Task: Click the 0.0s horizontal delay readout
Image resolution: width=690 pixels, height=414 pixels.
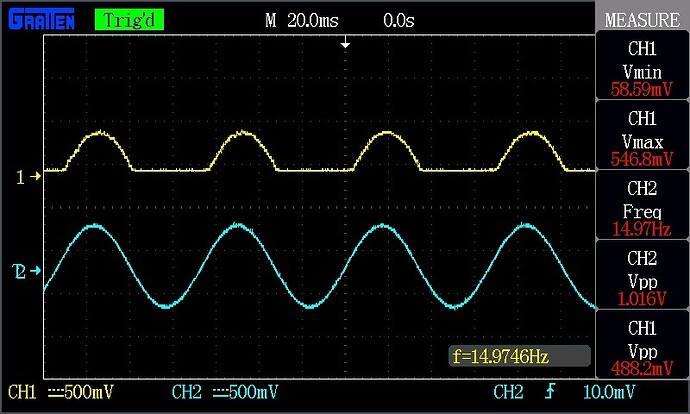Action: [399, 19]
